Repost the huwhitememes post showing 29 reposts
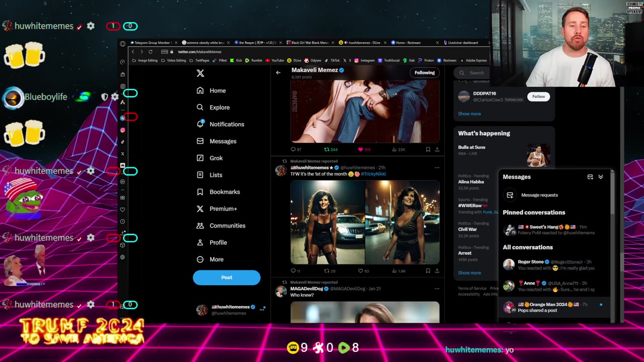The image size is (644, 362). 330,271
